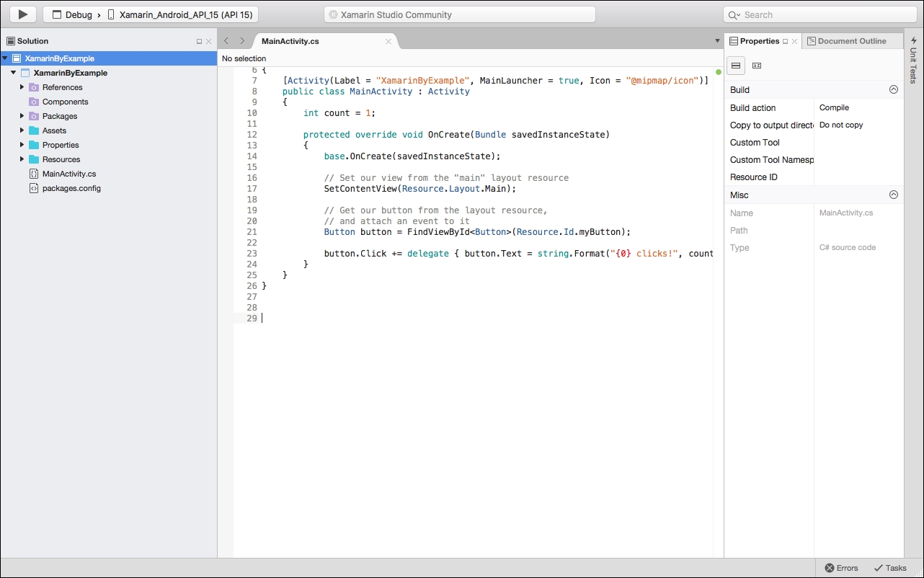Open the Errors pad
Viewport: 924px width, 578px height.
tap(842, 567)
